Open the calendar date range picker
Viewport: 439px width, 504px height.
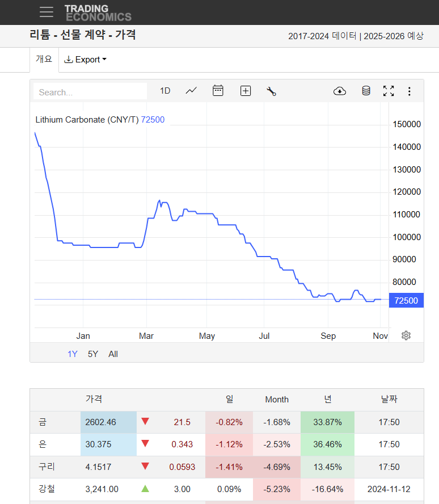point(218,91)
